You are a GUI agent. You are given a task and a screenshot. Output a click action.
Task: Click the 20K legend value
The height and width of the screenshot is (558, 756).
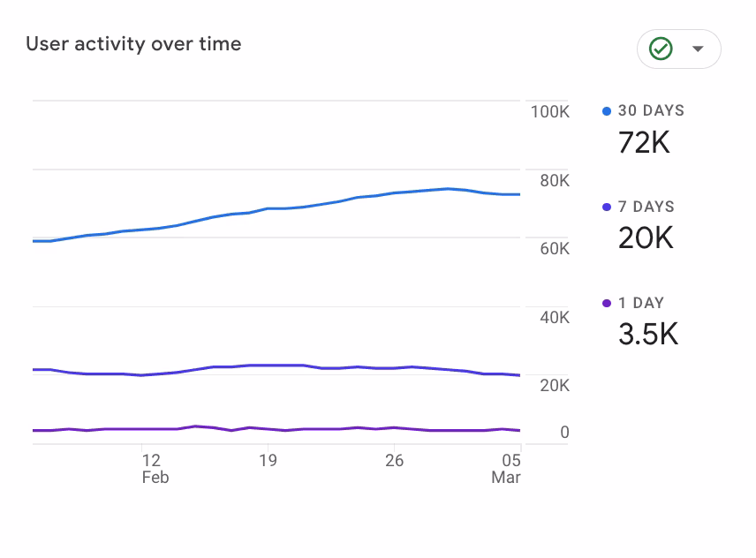pos(647,238)
